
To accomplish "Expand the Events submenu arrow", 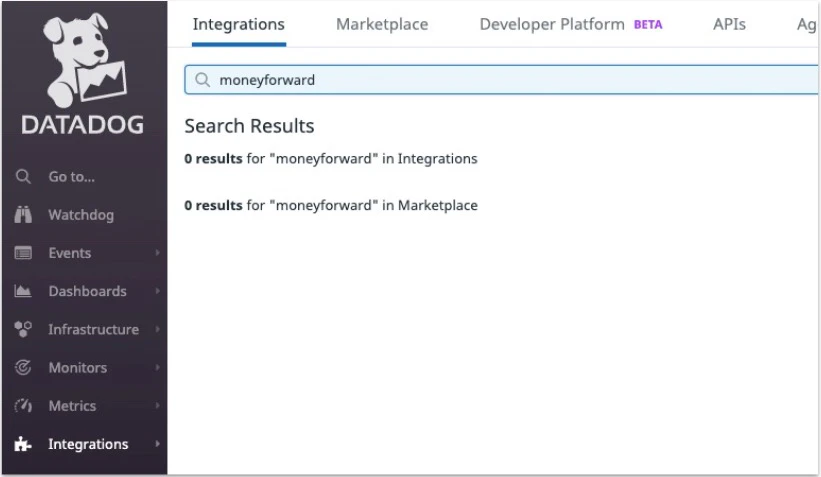I will point(157,253).
